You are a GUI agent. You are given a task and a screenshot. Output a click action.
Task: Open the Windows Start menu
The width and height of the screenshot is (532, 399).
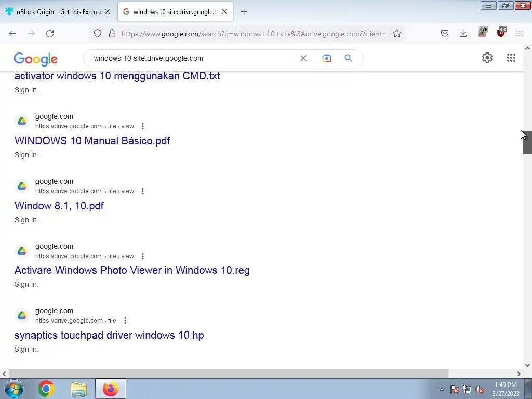[14, 389]
